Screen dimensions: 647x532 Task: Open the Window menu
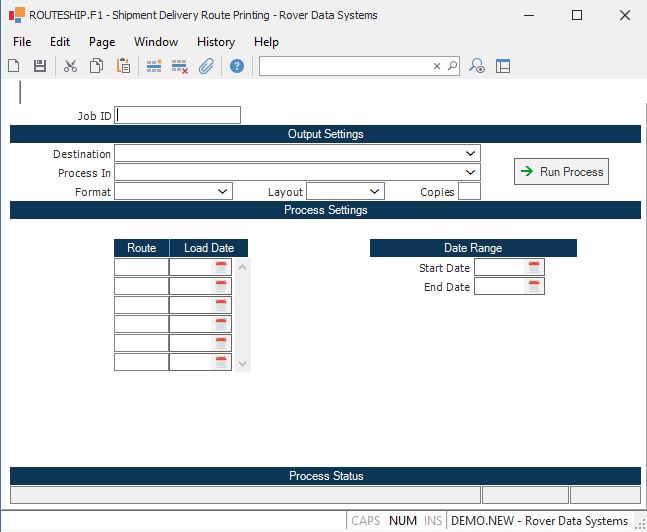156,42
